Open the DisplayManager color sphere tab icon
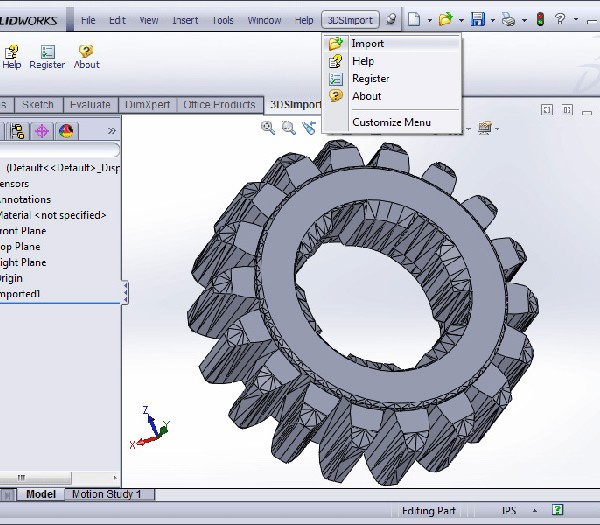 tap(66, 131)
